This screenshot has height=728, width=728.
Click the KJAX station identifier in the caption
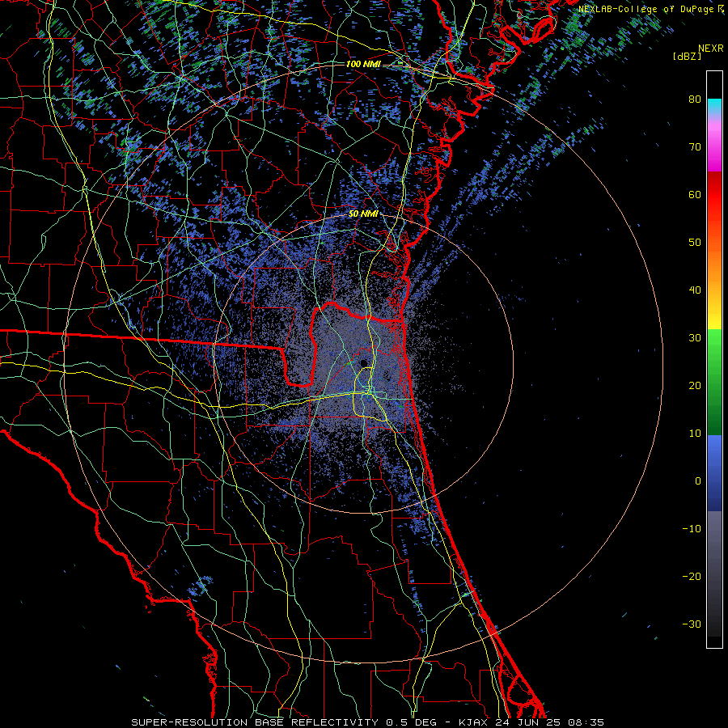[x=474, y=722]
